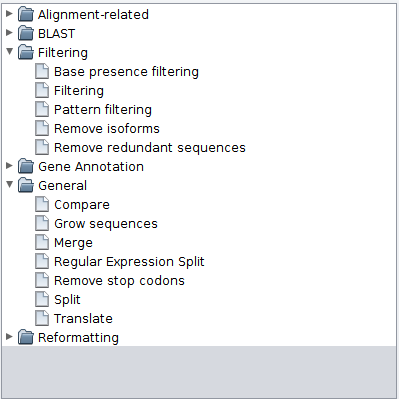Click the Alignment-related folder icon

pyautogui.click(x=26, y=14)
